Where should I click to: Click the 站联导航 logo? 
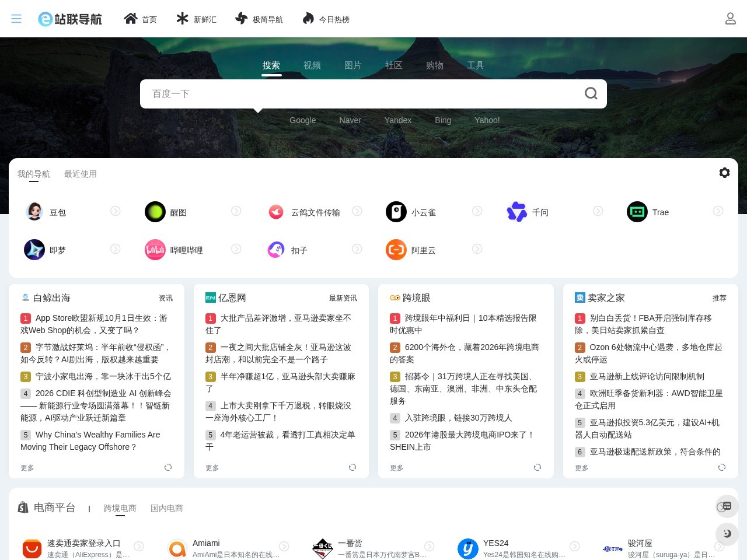[x=70, y=19]
